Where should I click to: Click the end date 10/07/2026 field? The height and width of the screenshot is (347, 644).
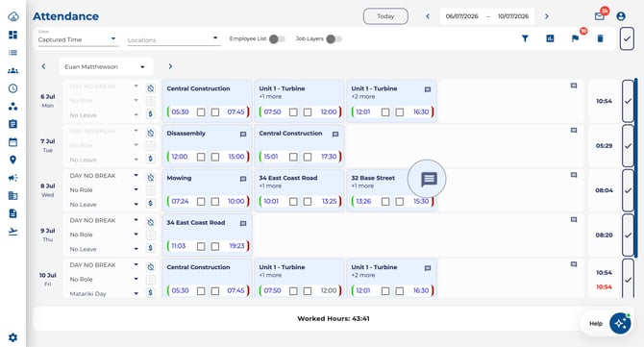point(513,16)
